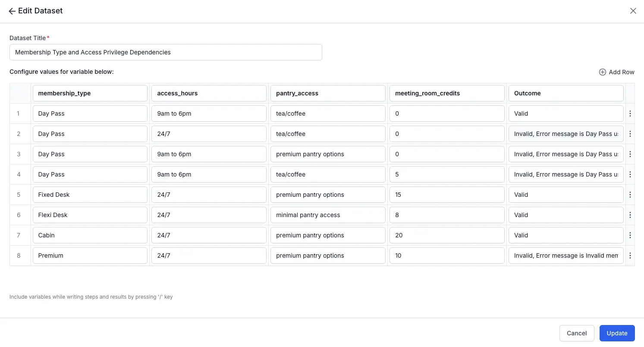The height and width of the screenshot is (347, 644).
Task: Click the Update button
Action: [617, 333]
